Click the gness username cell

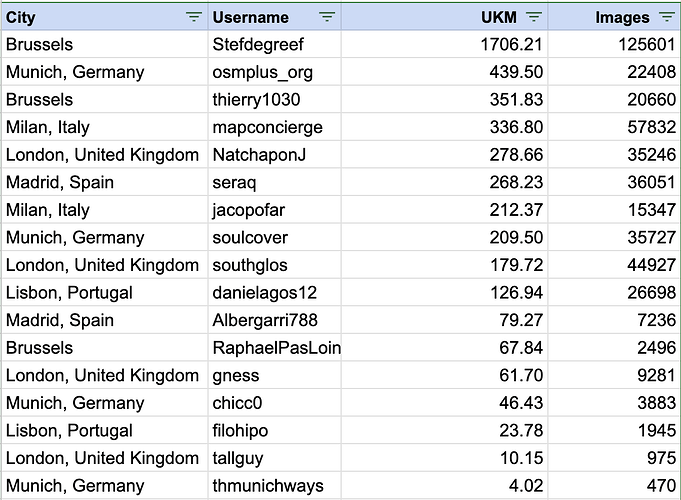(274, 375)
